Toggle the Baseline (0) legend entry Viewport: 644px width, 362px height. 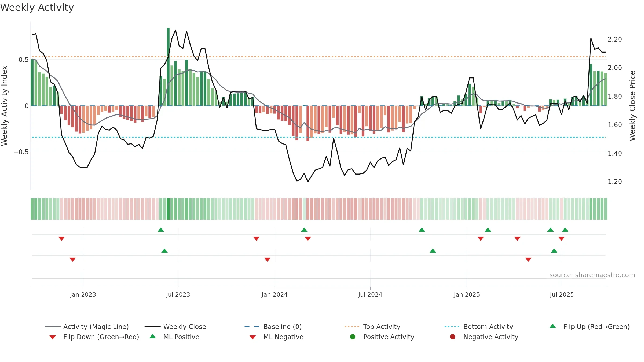[273, 327]
